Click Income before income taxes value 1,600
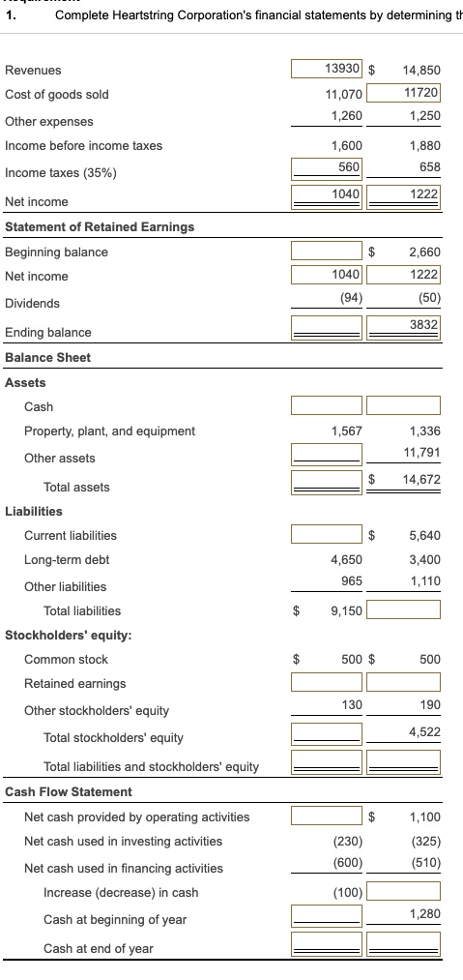This screenshot has width=463, height=980. click(347, 146)
